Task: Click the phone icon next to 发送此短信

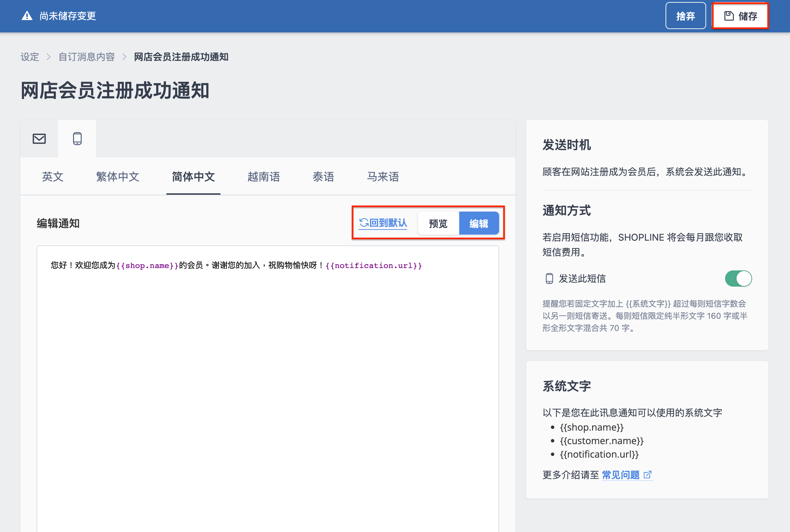Action: 549,279
